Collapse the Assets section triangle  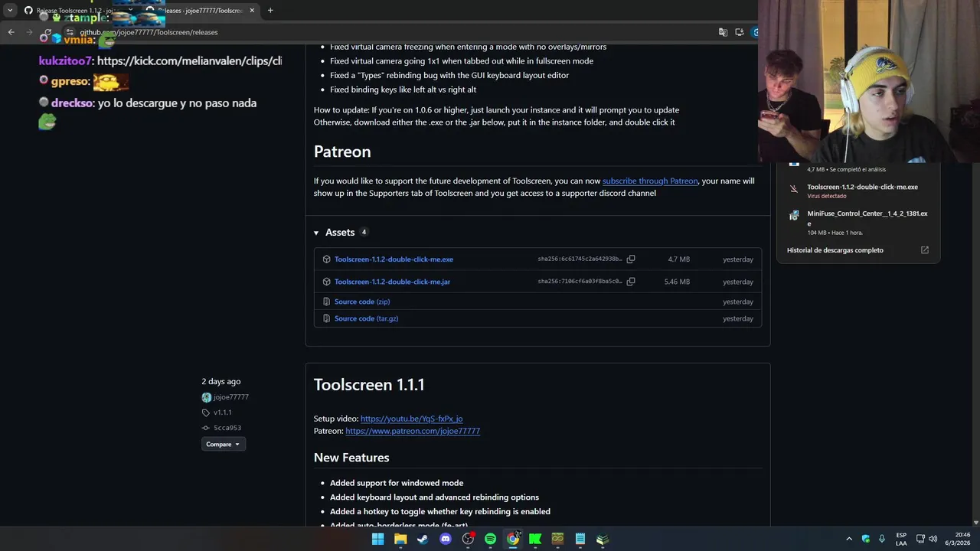(316, 233)
